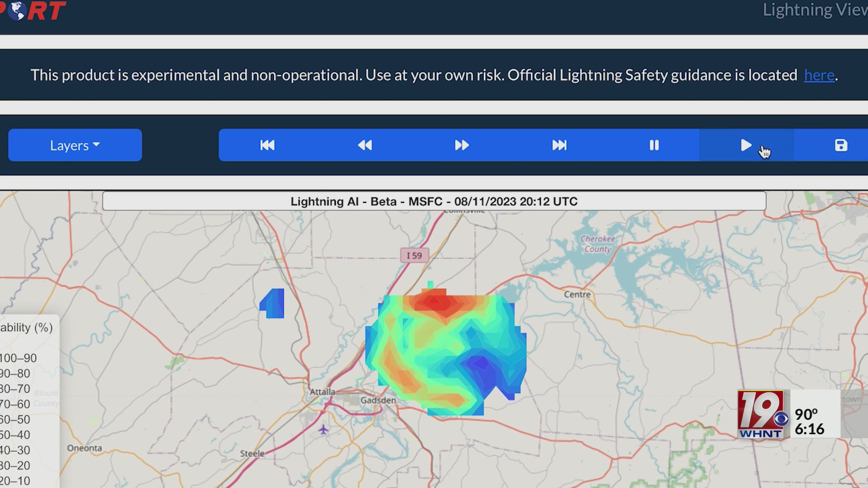Screen dimensions: 868x488
Task: Select the Gadsden city label on map
Action: 378,400
